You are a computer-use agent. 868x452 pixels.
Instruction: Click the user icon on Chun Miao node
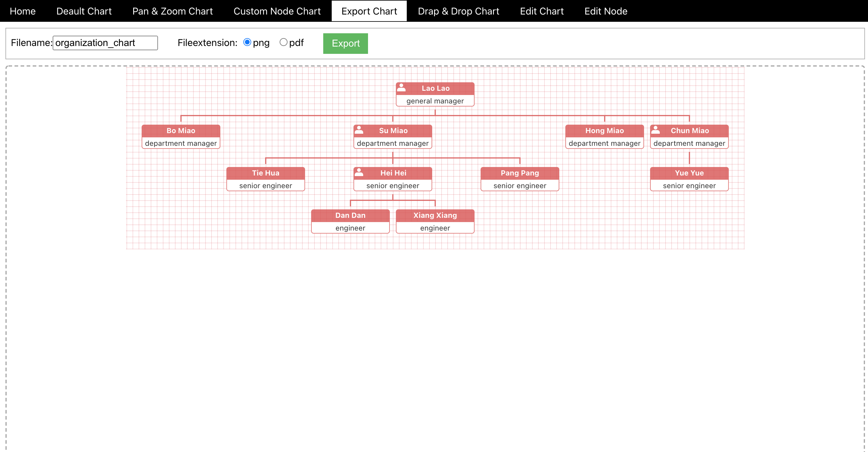click(655, 130)
